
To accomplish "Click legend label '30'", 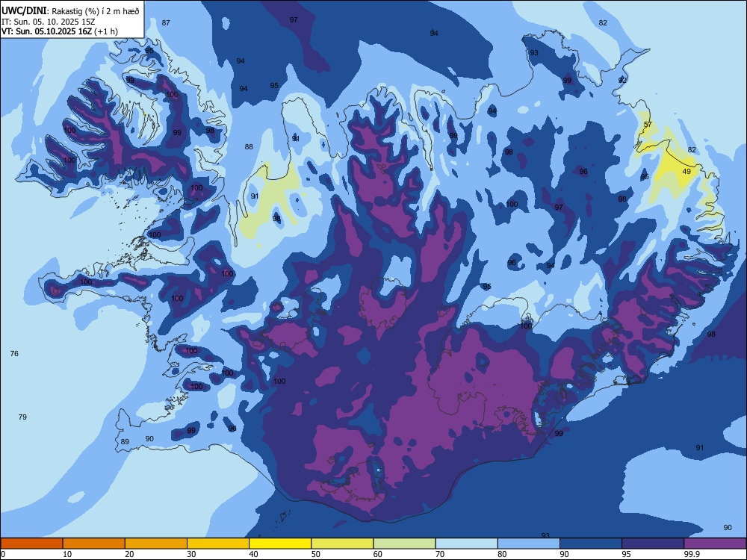I will point(191,554).
